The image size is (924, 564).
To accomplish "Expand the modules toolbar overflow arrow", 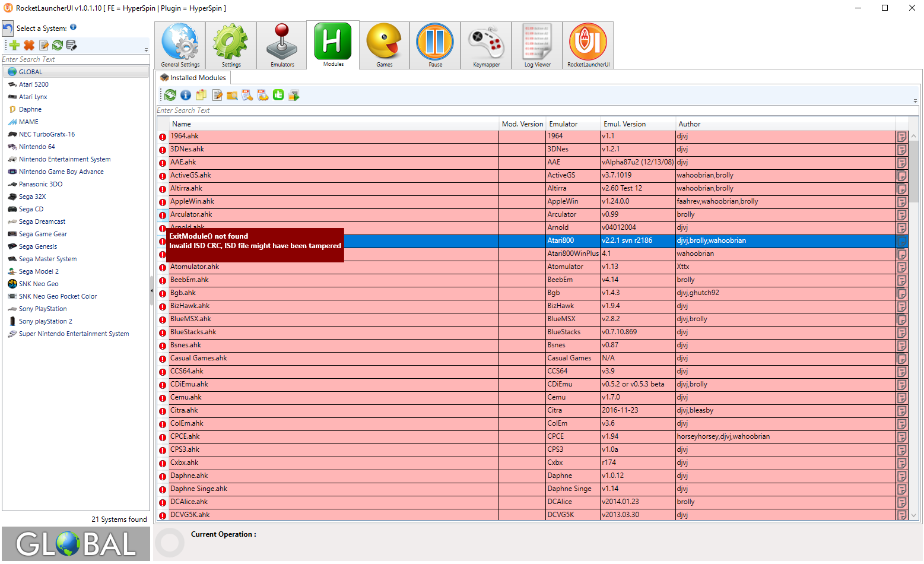I will click(x=915, y=100).
